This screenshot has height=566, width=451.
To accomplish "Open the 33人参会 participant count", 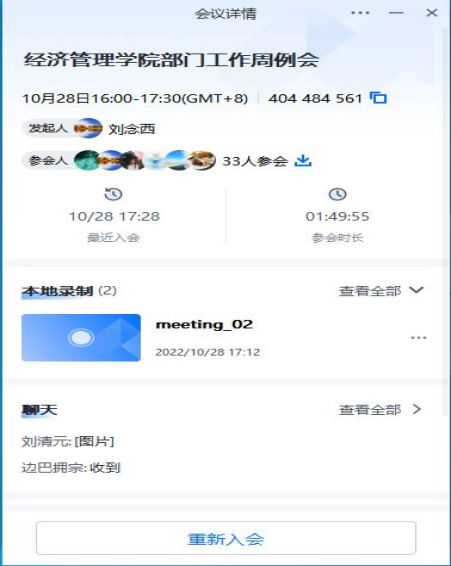I will click(x=255, y=161).
